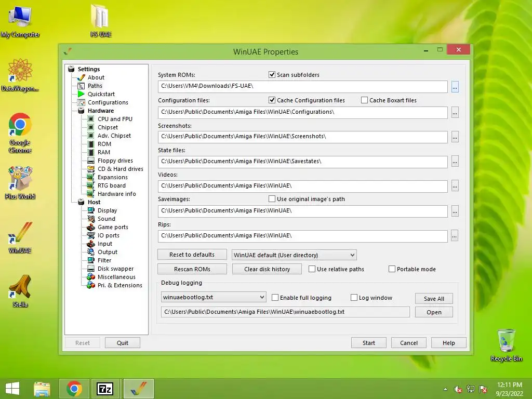Select the CPU and FPU chip icon
Screen dimensions: 532x399
[x=91, y=119]
